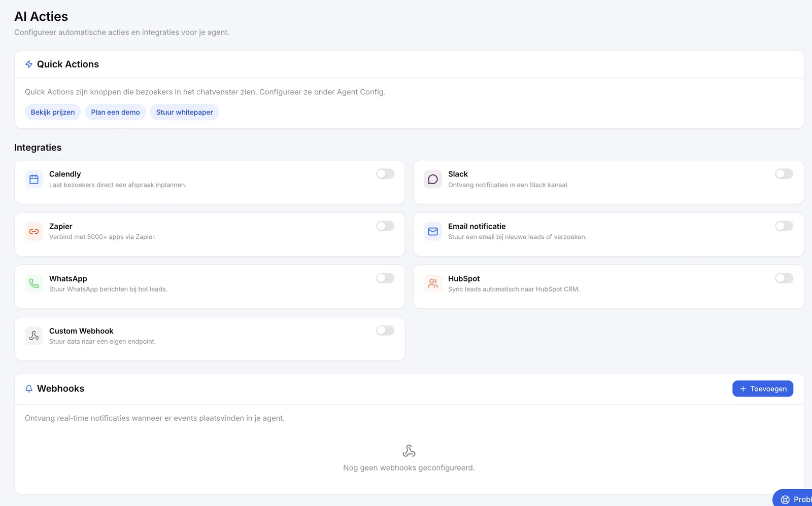The image size is (812, 506).
Task: Click the WhatsApp phone icon
Action: point(34,283)
